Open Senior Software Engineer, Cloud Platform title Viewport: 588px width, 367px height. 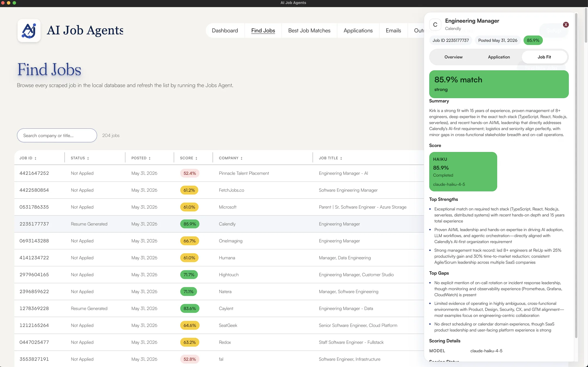pyautogui.click(x=358, y=325)
